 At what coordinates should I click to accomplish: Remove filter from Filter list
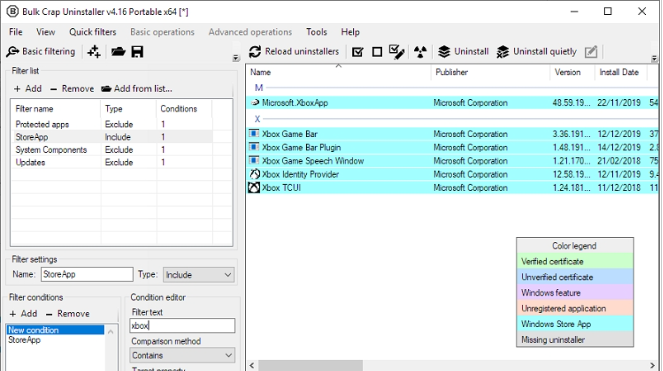coord(72,89)
